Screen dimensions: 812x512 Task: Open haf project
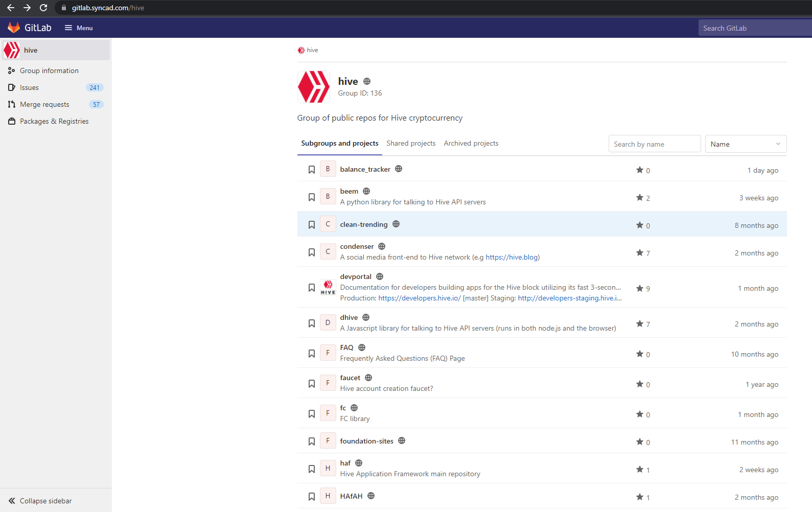pos(345,463)
